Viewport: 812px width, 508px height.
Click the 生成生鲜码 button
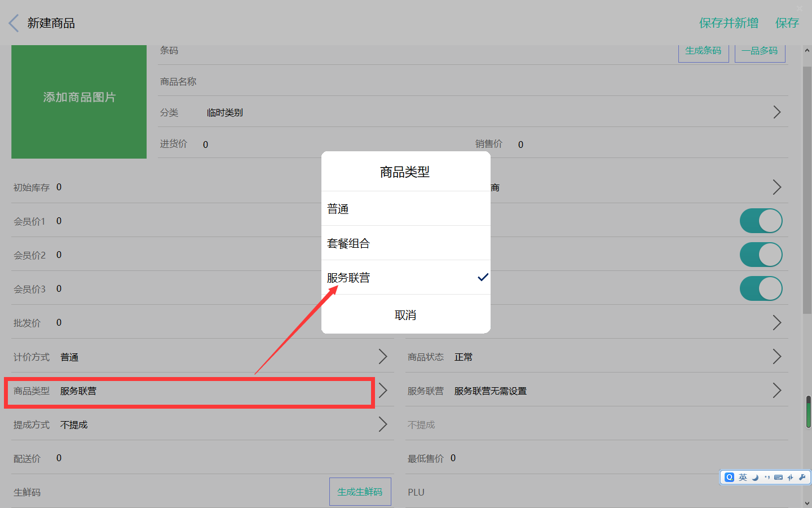pos(360,492)
